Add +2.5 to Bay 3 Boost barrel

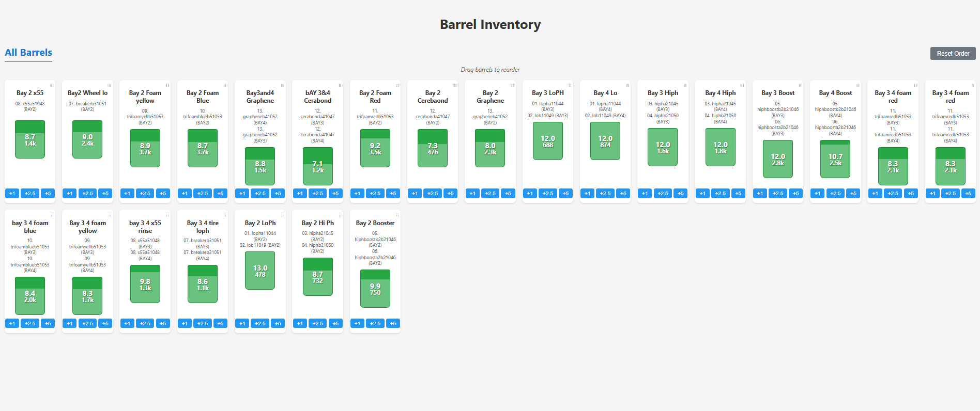(x=778, y=194)
